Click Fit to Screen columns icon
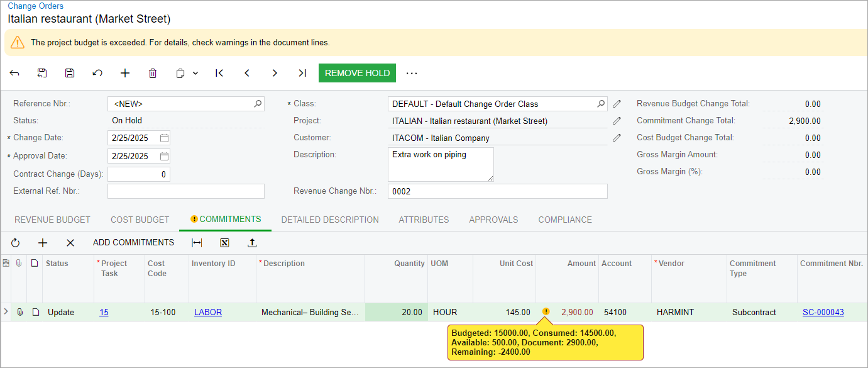Viewport: 868px width, 368px height. (x=197, y=243)
